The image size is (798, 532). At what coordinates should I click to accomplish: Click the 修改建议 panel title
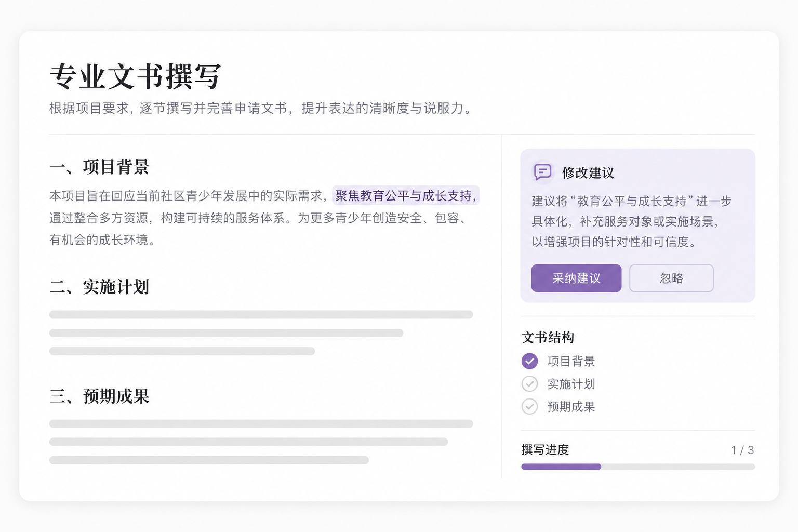point(588,172)
